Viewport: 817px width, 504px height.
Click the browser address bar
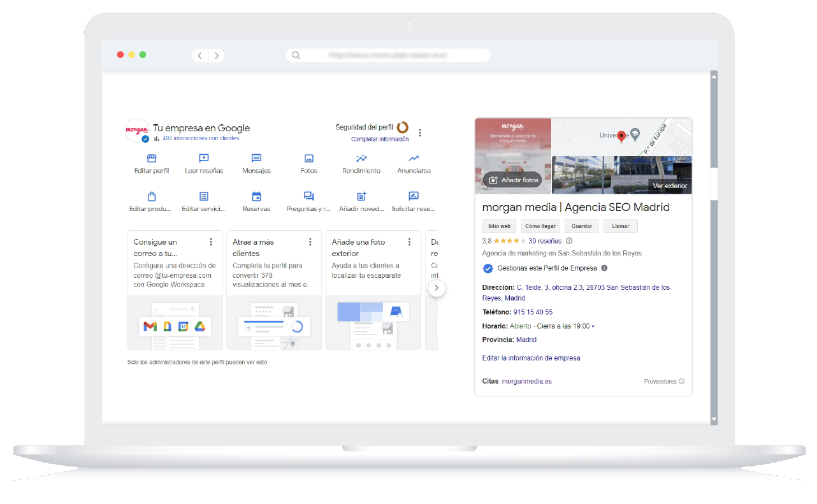pos(388,55)
